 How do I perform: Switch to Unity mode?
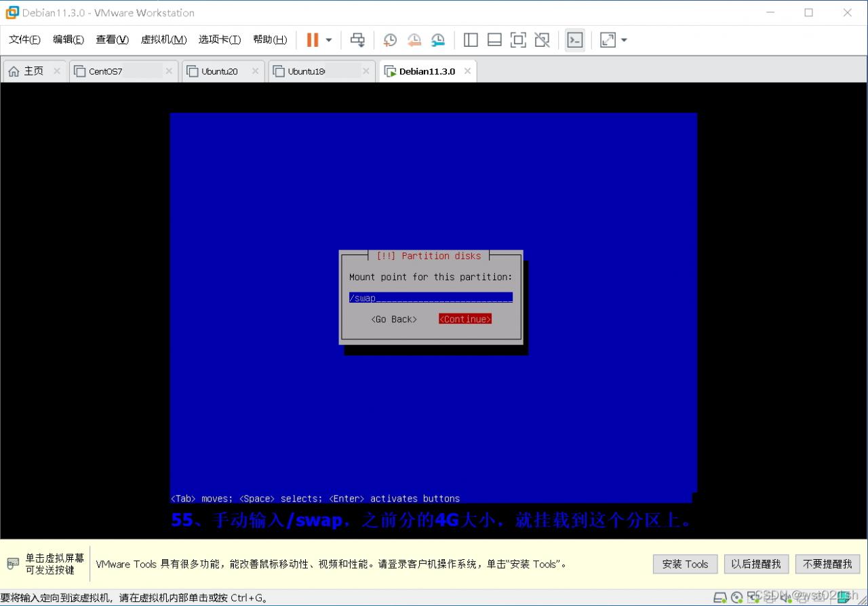tap(542, 40)
